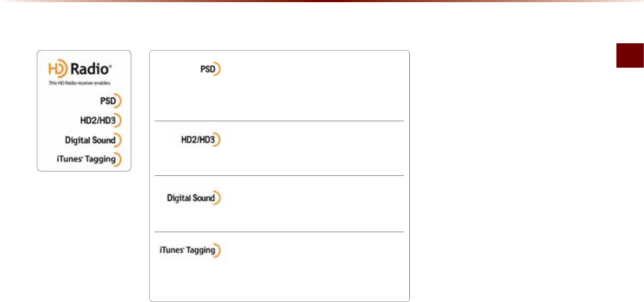This screenshot has width=644, height=302.
Task: Click the red gradient bar at the top
Action: (322, 2)
